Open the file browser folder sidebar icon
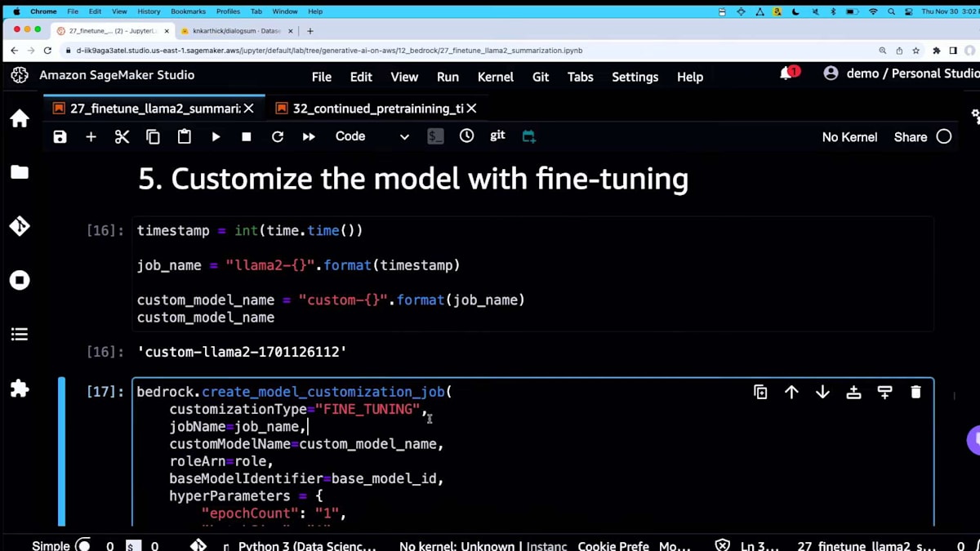 (20, 172)
